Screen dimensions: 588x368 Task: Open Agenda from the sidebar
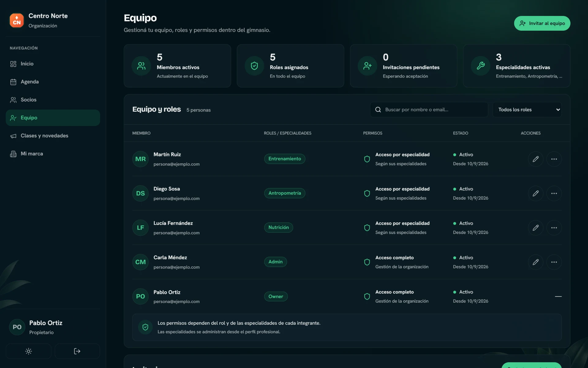tap(53, 82)
